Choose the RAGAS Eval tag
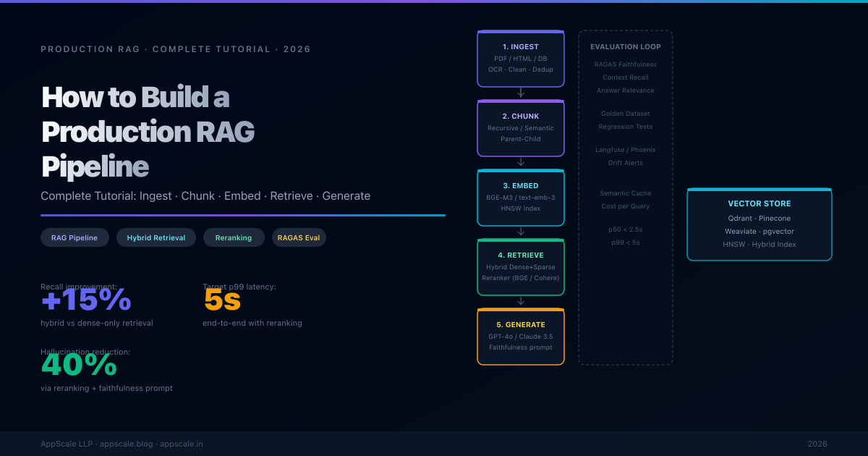 point(299,237)
